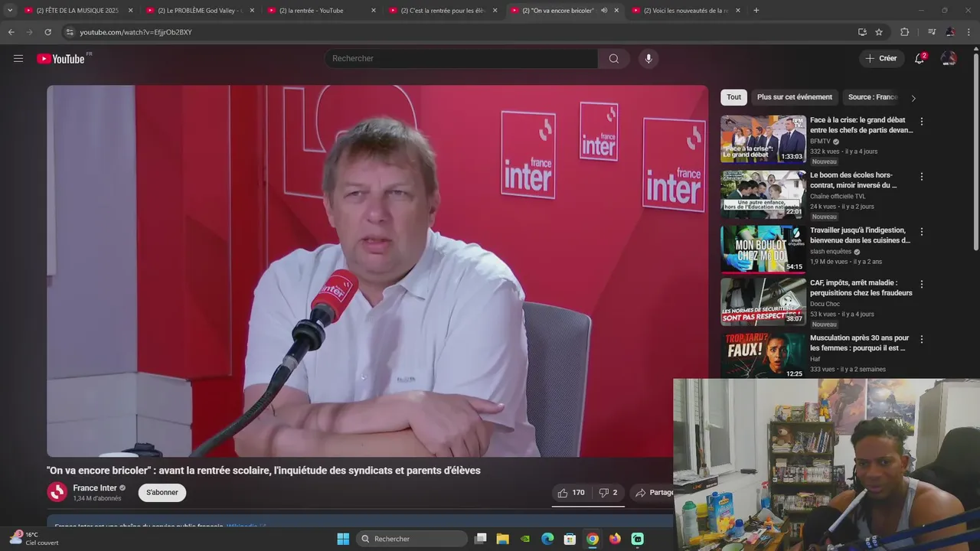Click the Créer button
The height and width of the screenshot is (551, 980).
[880, 58]
